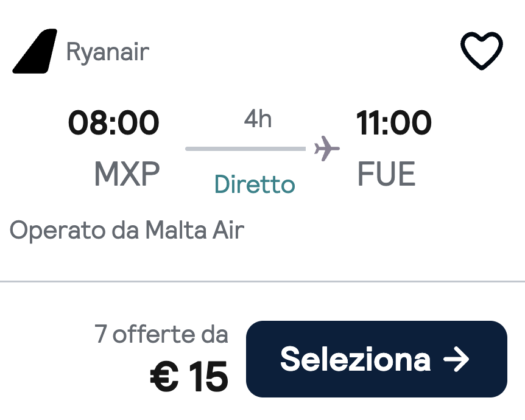Expand details under Operato da Malta Air
The width and height of the screenshot is (525, 420).
click(127, 231)
